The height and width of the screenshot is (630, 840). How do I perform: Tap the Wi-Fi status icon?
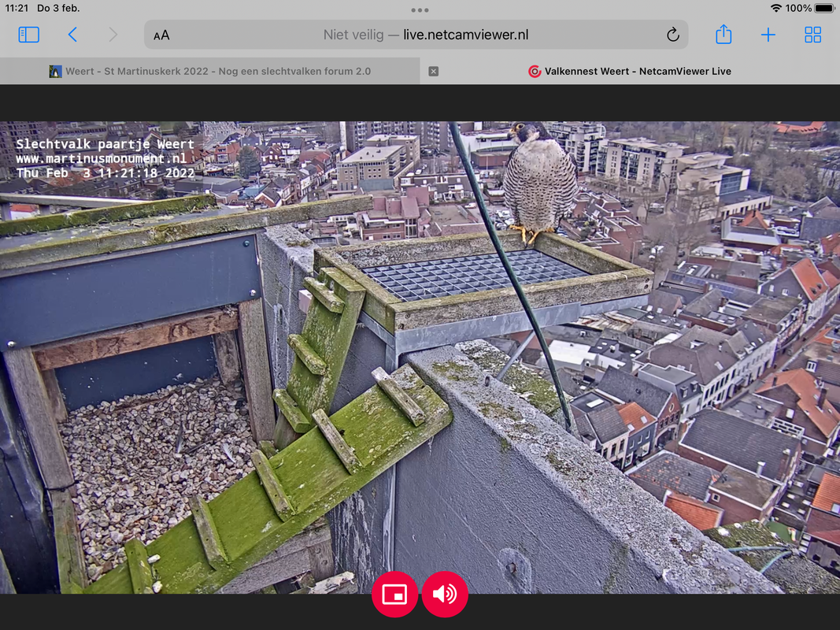775,8
